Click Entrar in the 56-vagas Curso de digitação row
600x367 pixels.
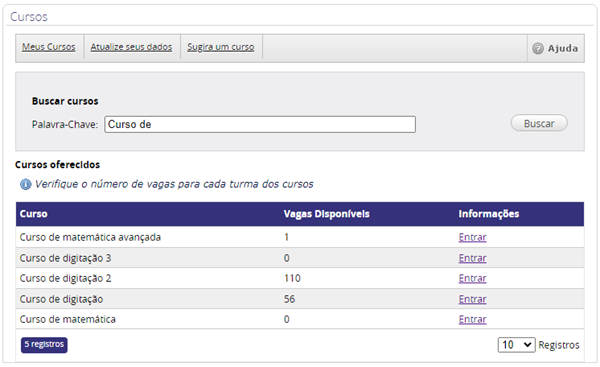[x=472, y=299]
